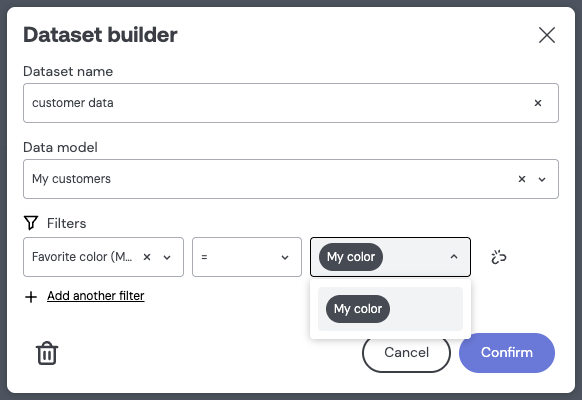Click the selected My color chip
This screenshot has width=582, height=400.
[351, 257]
